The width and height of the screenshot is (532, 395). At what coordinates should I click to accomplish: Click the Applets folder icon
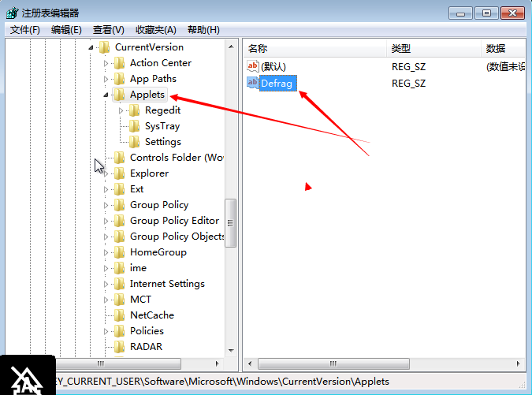(119, 95)
